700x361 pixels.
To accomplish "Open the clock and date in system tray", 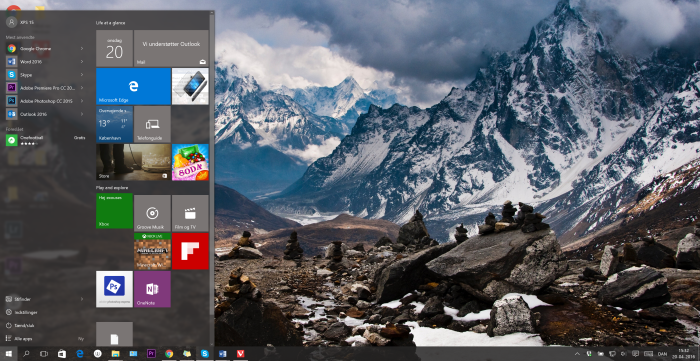I will [683, 354].
